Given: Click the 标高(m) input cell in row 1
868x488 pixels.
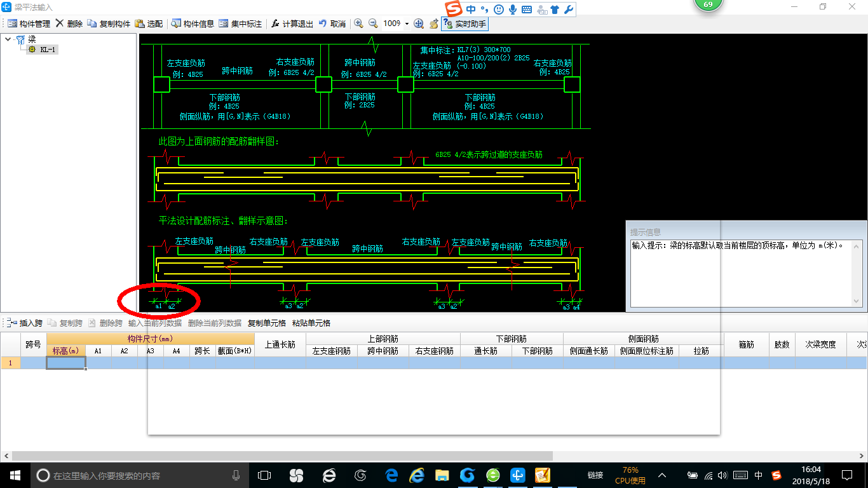Looking at the screenshot, I should [x=65, y=363].
